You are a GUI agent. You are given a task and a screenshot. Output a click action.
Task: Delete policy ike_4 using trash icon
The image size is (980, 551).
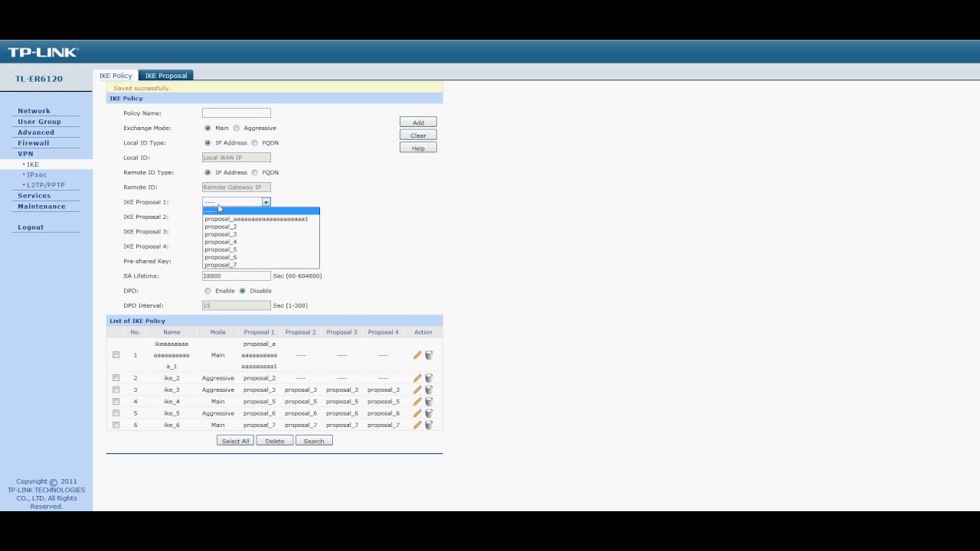(429, 401)
